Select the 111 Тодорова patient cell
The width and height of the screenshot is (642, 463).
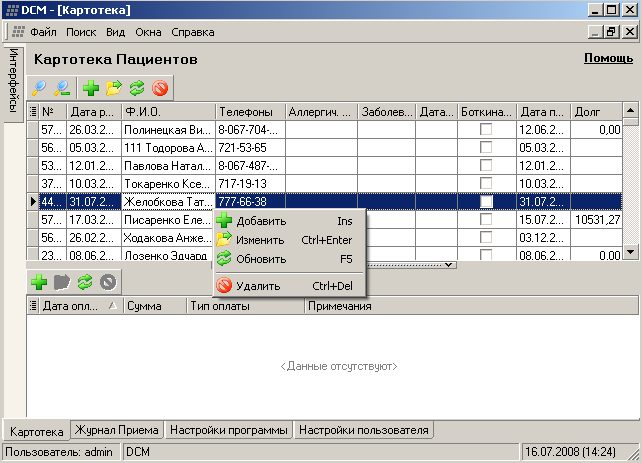pyautogui.click(x=168, y=147)
